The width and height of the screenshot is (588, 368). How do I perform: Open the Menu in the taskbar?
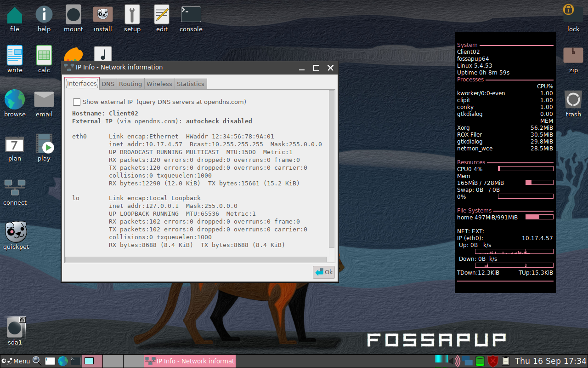pos(15,361)
